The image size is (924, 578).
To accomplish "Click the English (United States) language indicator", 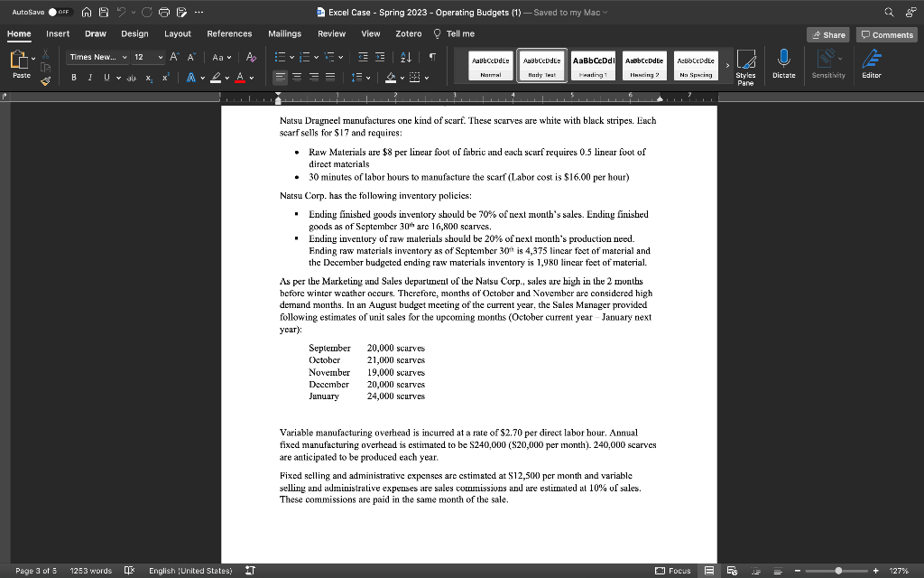I will pyautogui.click(x=190, y=571).
